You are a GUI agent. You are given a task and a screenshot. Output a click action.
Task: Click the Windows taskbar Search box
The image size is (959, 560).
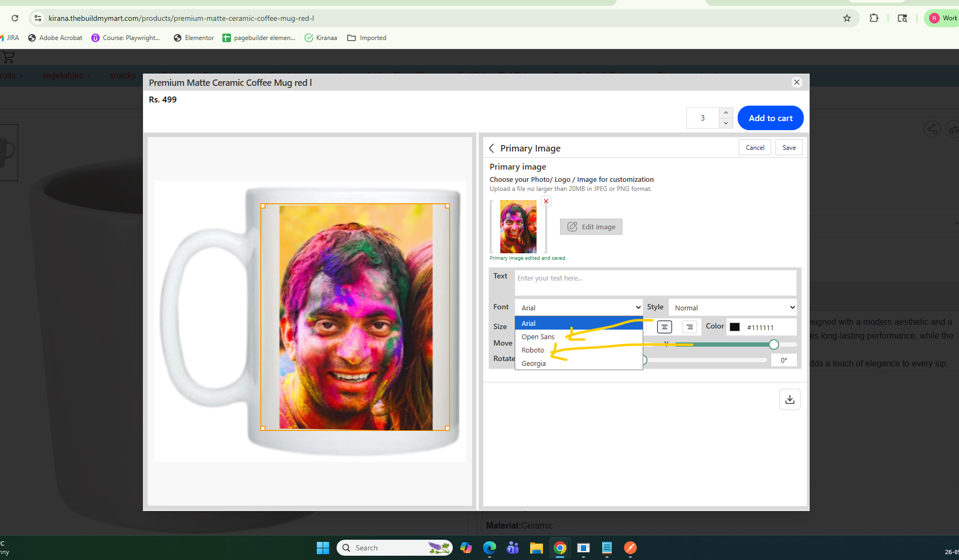pyautogui.click(x=395, y=548)
